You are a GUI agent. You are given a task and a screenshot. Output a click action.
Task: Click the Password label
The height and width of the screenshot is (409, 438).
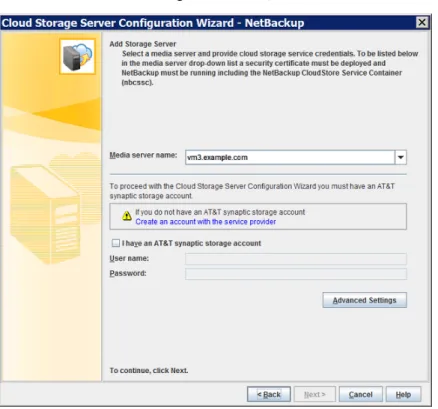(128, 274)
